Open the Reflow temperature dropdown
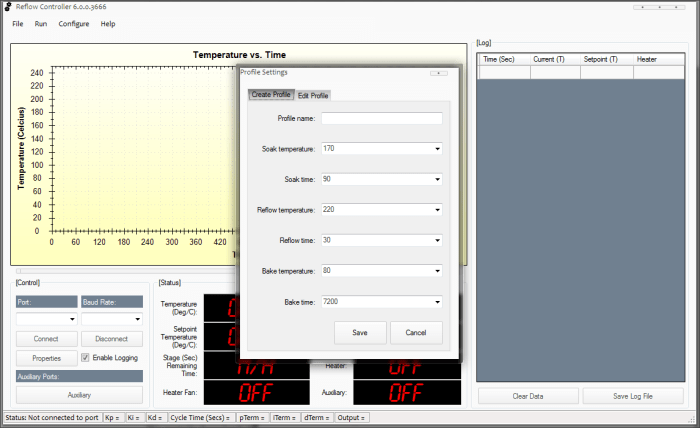This screenshot has height=428, width=700. pyautogui.click(x=437, y=210)
